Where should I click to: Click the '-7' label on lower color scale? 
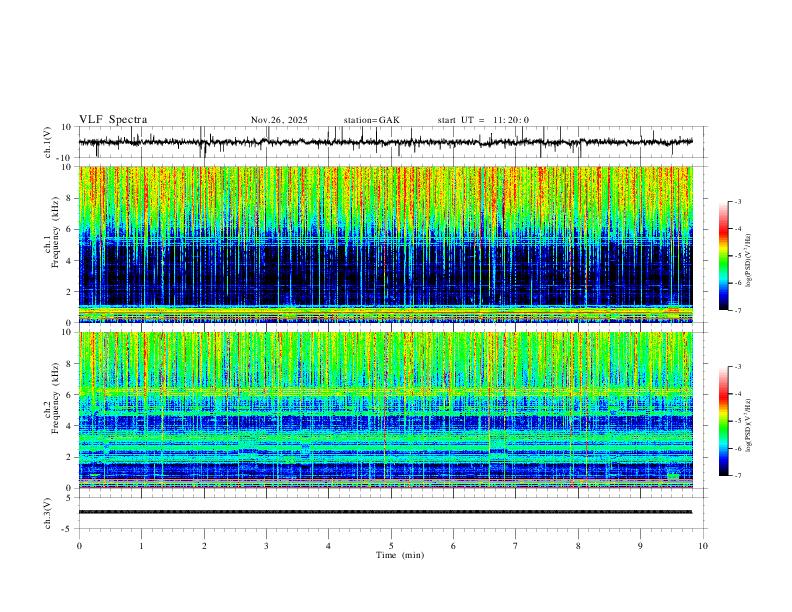coord(737,476)
